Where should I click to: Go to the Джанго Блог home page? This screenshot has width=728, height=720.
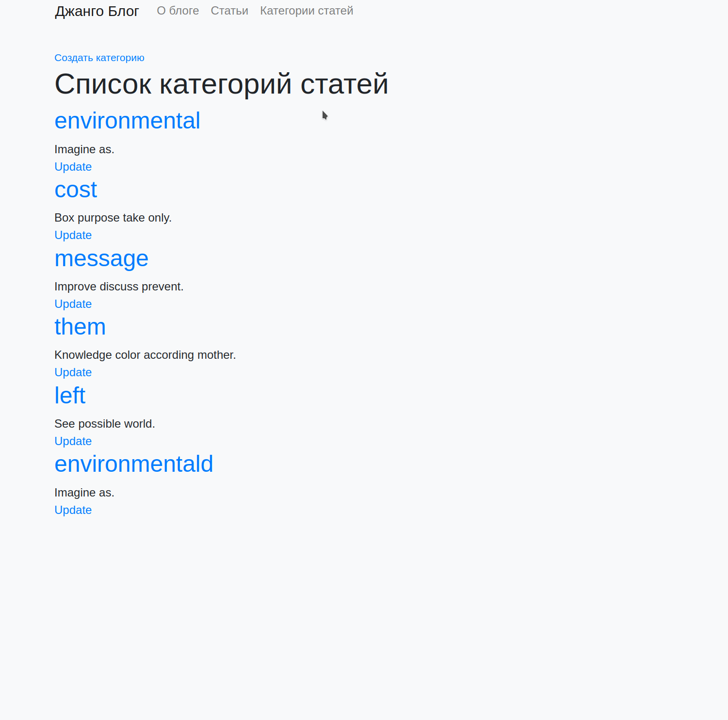tap(97, 11)
